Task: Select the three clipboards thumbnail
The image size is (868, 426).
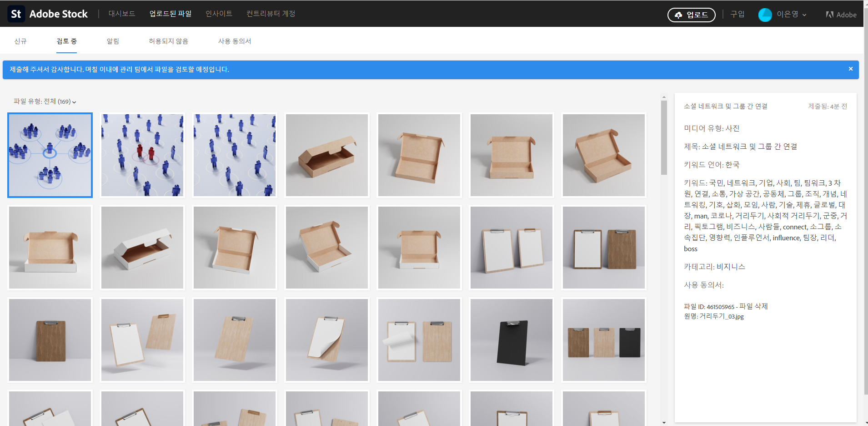Action: (x=604, y=340)
